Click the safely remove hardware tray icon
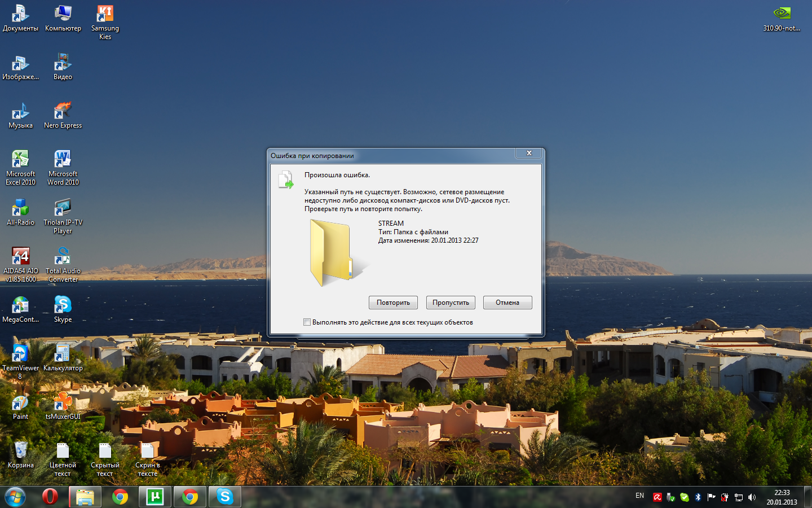This screenshot has width=812, height=508. pyautogui.click(x=670, y=497)
